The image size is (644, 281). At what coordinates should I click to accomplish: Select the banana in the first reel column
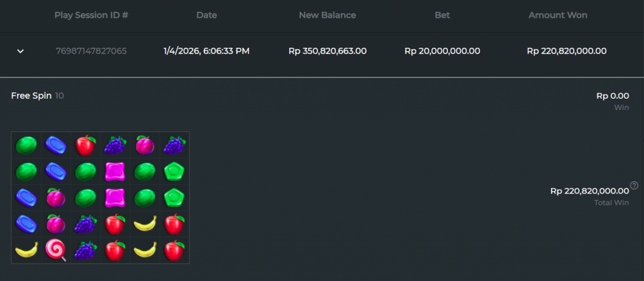click(x=26, y=250)
